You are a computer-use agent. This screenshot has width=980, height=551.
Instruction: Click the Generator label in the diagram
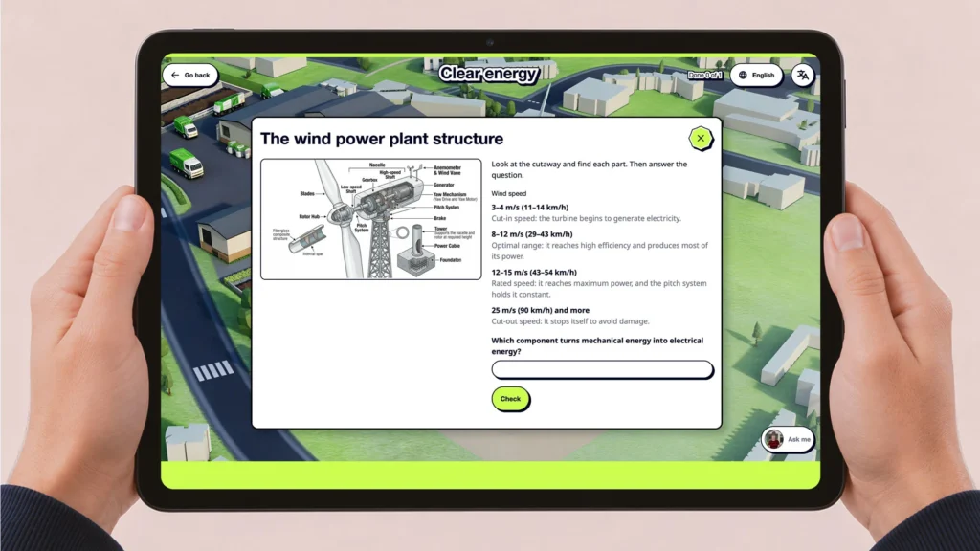444,185
